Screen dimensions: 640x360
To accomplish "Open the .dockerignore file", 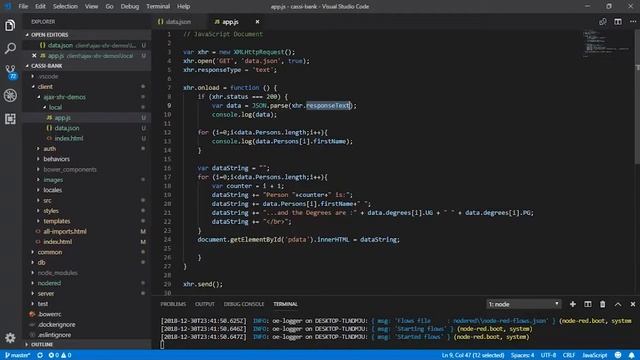I will point(56,324).
